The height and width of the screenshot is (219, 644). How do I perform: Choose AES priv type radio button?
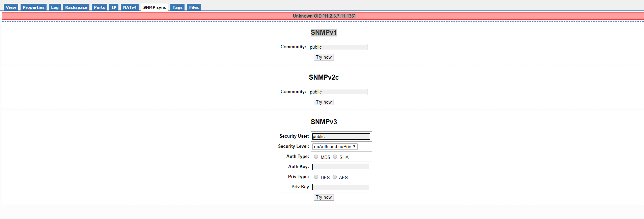coord(335,177)
